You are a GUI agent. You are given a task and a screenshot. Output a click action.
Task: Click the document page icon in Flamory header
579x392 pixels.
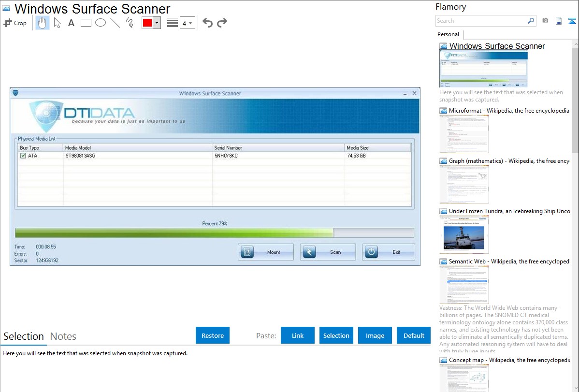coord(558,21)
